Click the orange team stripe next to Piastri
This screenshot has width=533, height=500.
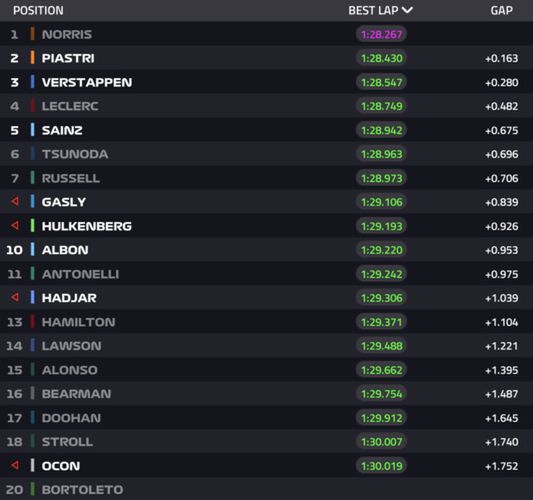[32, 58]
